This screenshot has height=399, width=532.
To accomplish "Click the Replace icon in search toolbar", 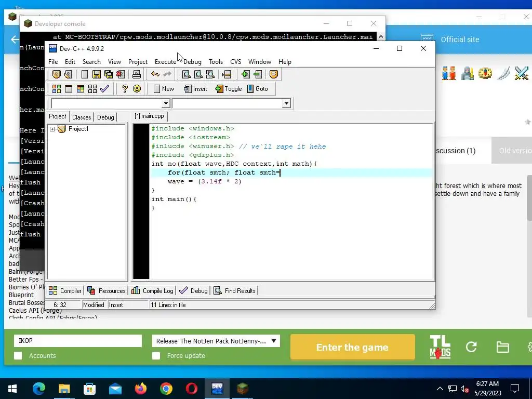I will pos(198,74).
